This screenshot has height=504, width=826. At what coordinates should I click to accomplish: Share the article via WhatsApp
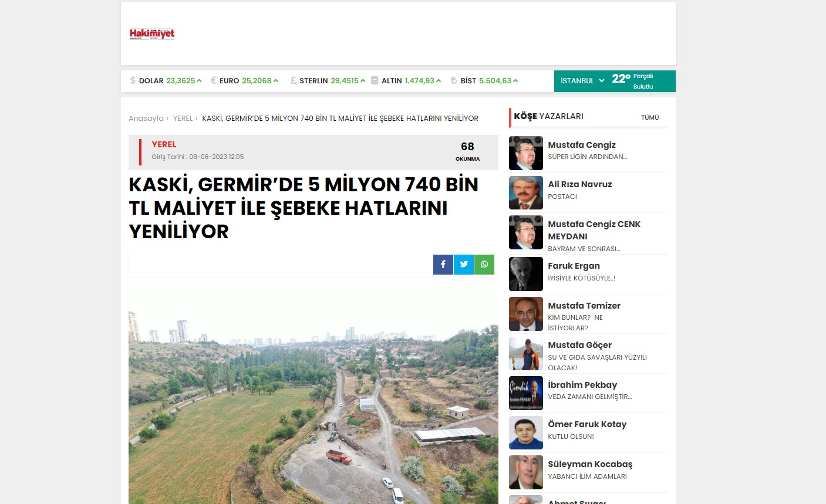pyautogui.click(x=484, y=265)
